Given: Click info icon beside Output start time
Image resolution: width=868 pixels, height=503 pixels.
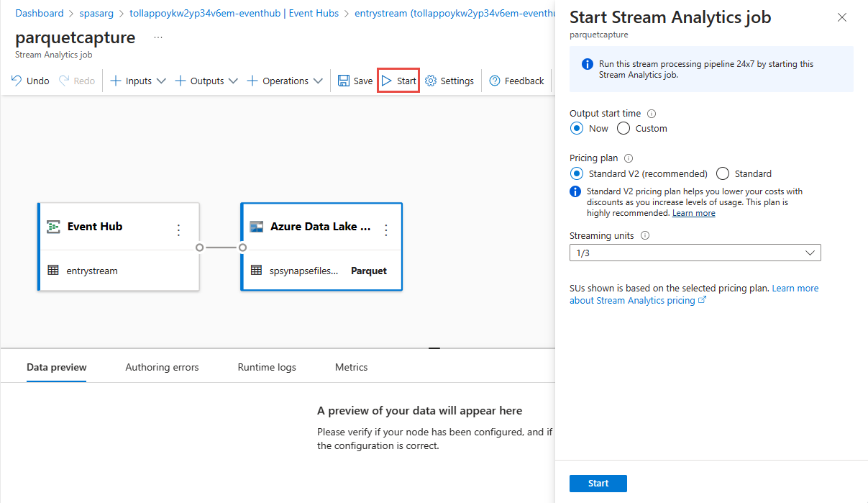Looking at the screenshot, I should 652,114.
